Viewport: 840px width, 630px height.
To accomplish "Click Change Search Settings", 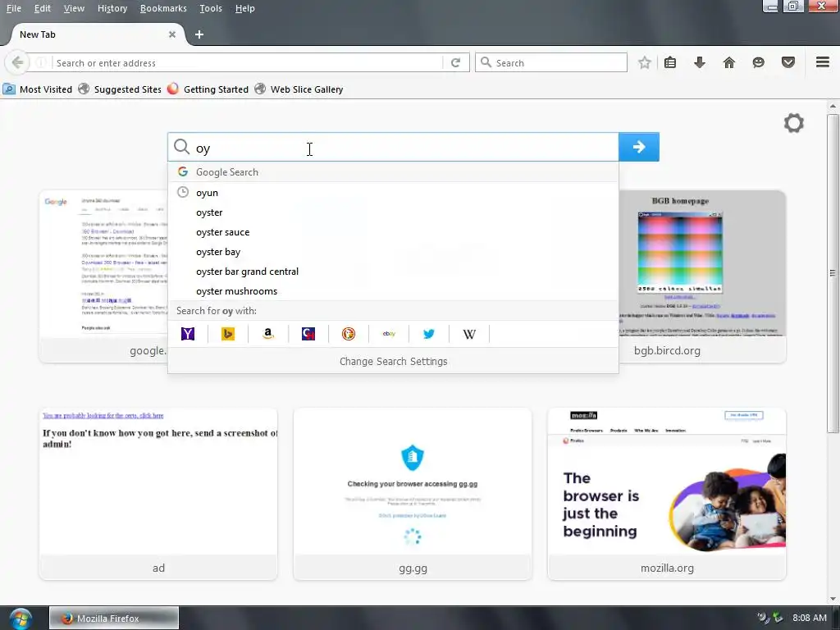I will pyautogui.click(x=393, y=361).
